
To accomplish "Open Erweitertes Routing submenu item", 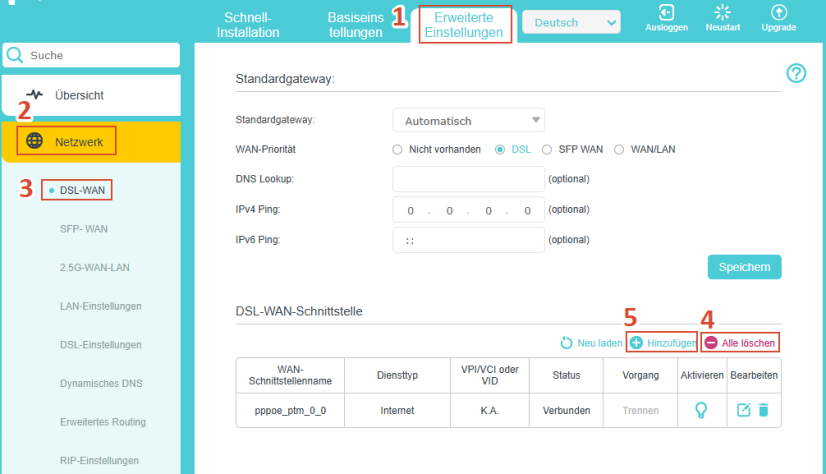I will [x=103, y=422].
